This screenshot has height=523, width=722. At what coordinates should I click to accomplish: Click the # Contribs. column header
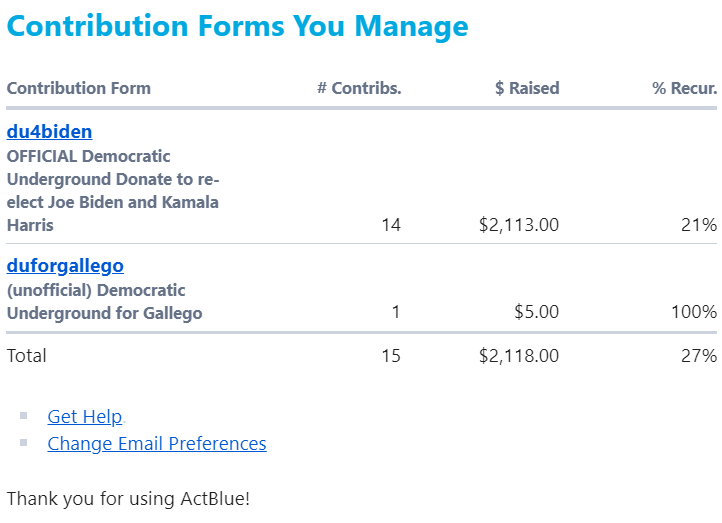tap(359, 88)
